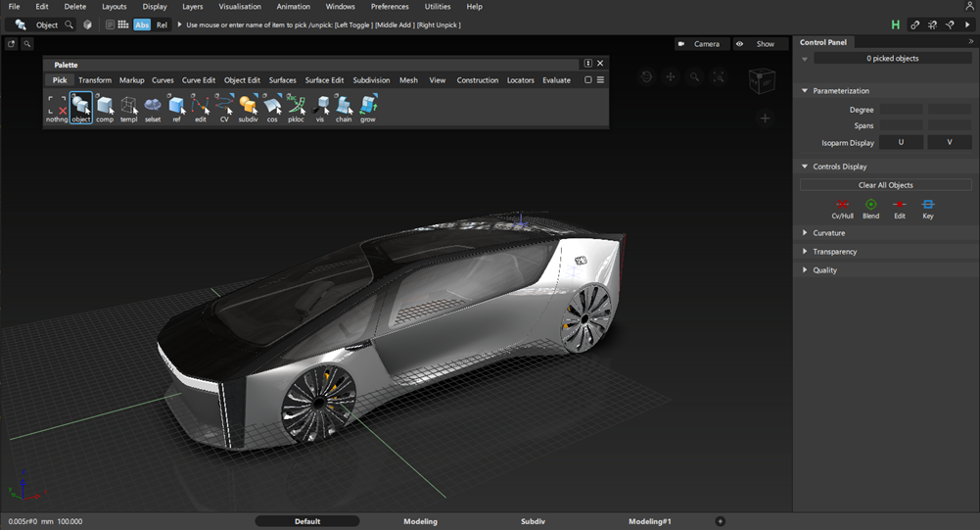This screenshot has width=980, height=530.
Task: Click the Degree input field
Action: click(x=901, y=110)
